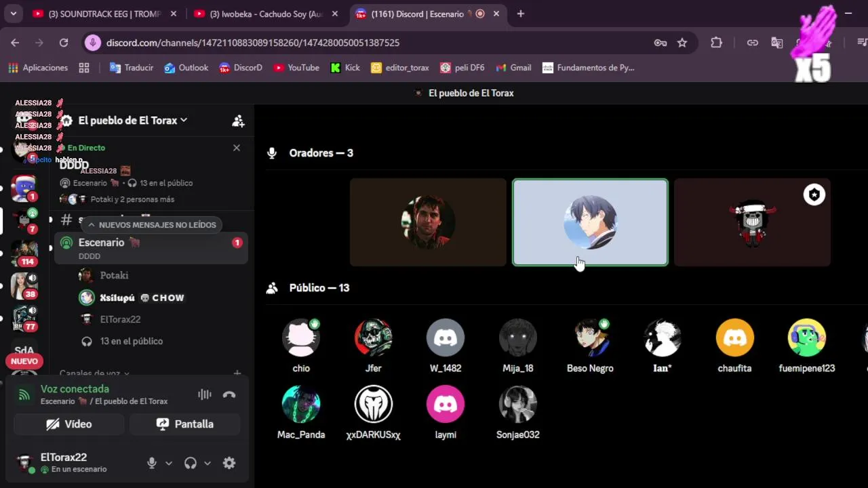Image resolution: width=868 pixels, height=488 pixels.
Task: Select the highlighted anime-avatar speaker tile
Action: pyautogui.click(x=590, y=222)
